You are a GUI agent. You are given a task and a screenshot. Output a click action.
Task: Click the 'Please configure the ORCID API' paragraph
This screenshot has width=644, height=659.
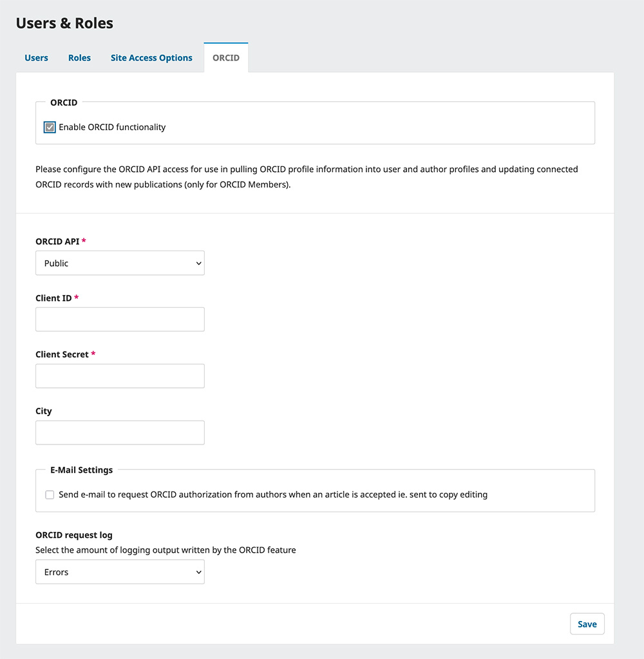307,177
